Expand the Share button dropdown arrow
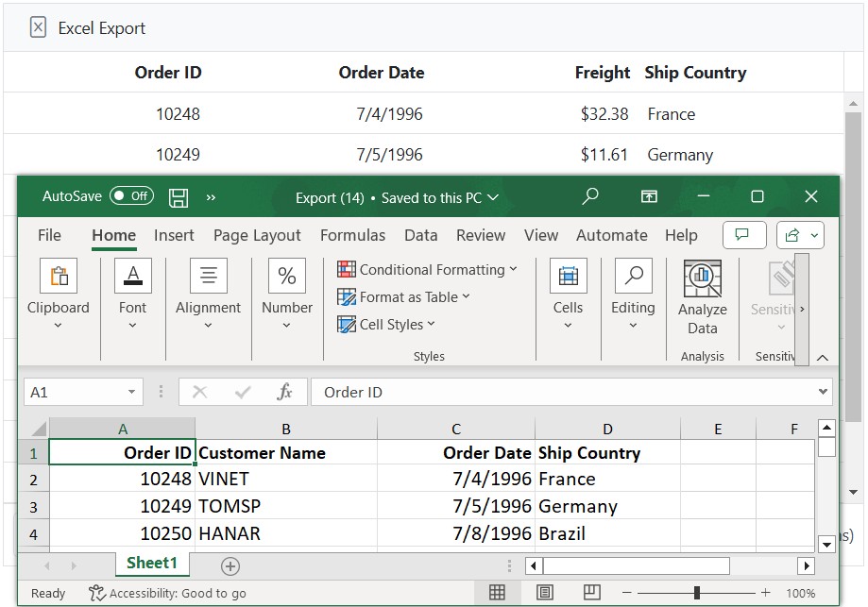 tap(815, 235)
